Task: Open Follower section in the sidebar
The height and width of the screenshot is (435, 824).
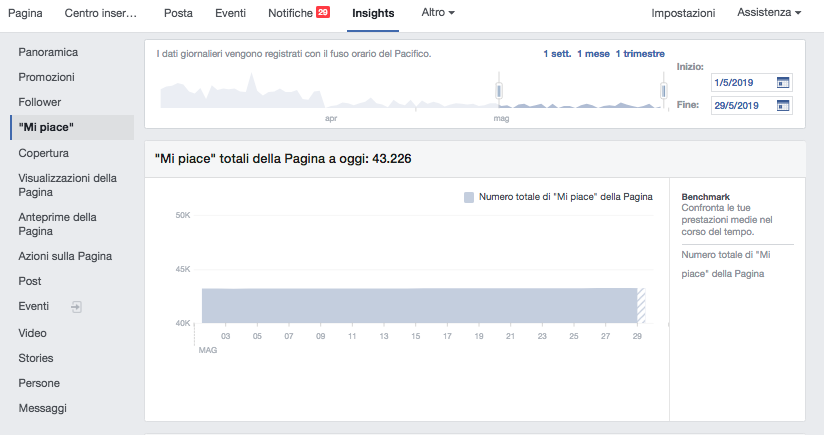Action: tap(39, 102)
